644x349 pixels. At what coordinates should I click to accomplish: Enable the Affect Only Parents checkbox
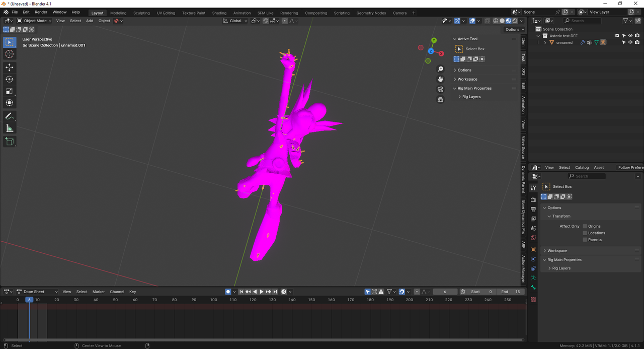(x=585, y=240)
